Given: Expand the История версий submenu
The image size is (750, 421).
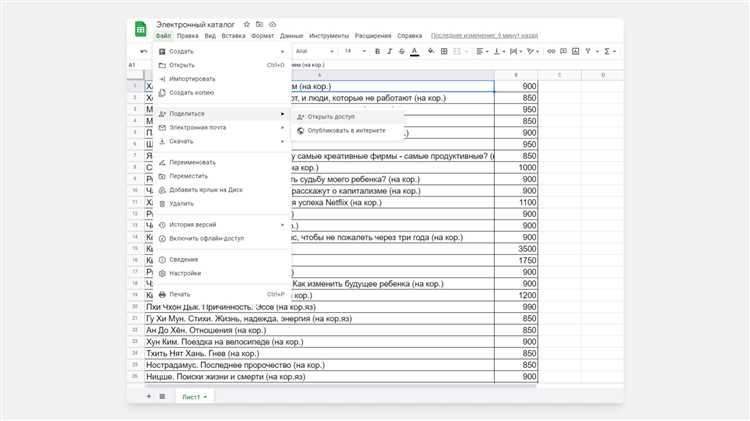Looking at the screenshot, I should 282,225.
